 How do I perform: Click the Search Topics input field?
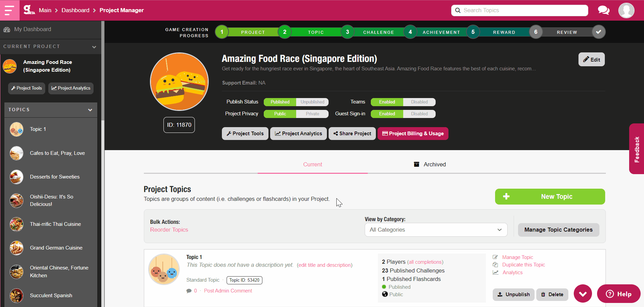click(519, 10)
